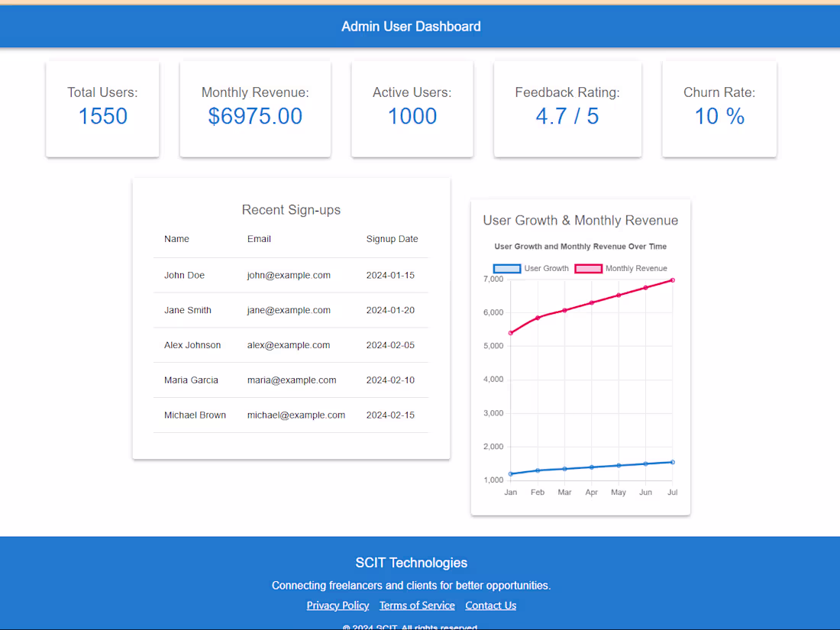
Task: Select the Feedback Rating card
Action: (x=567, y=108)
